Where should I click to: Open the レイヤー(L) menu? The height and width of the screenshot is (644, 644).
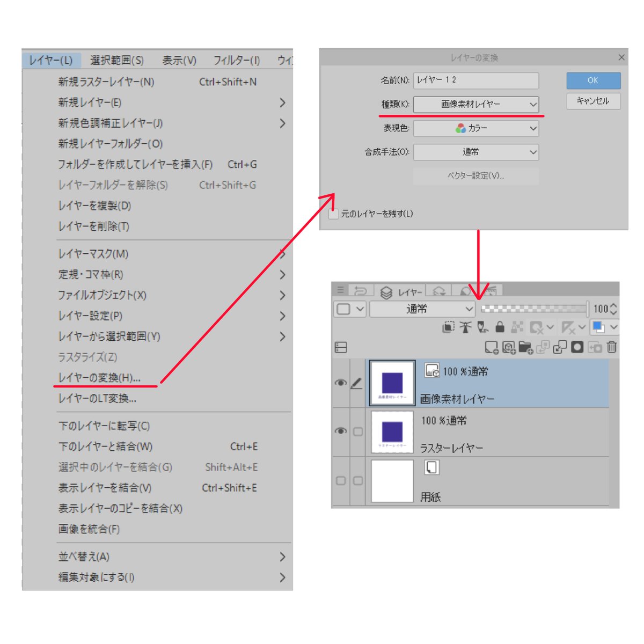pyautogui.click(x=51, y=60)
